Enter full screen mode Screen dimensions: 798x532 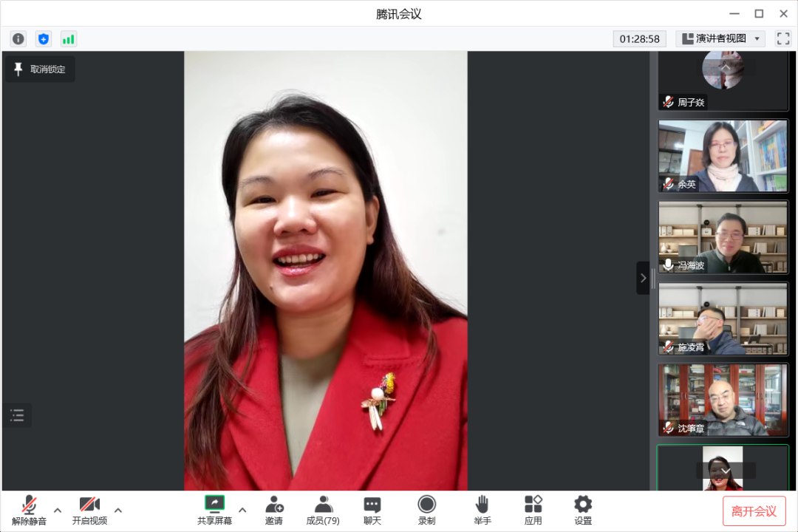point(782,39)
